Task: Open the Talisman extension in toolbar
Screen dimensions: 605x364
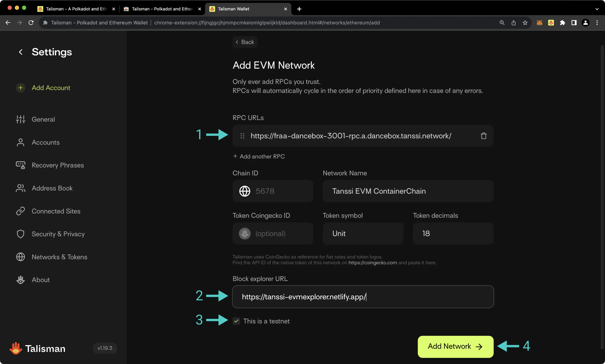Action: pyautogui.click(x=551, y=23)
